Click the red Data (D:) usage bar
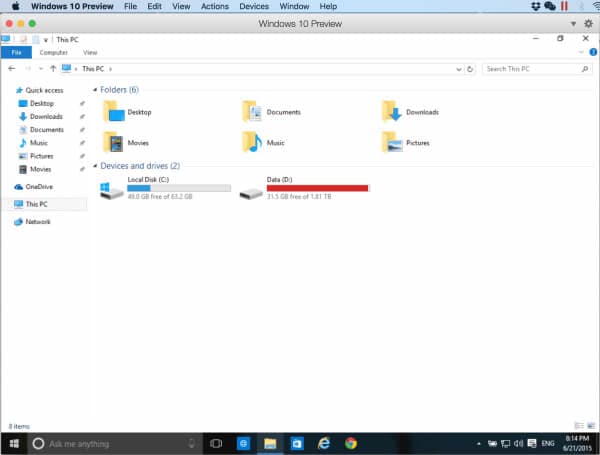Screen dimensions: 600x455 (318, 188)
